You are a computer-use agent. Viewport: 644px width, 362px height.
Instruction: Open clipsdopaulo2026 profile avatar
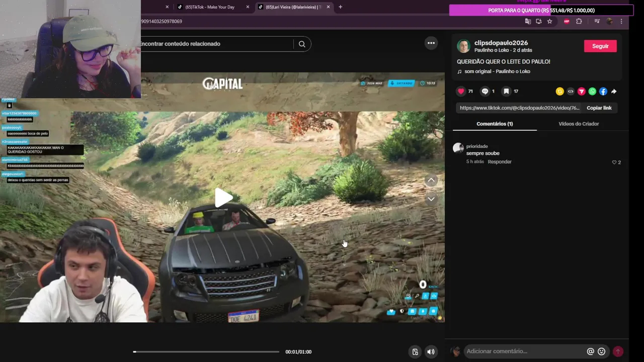[x=463, y=46]
